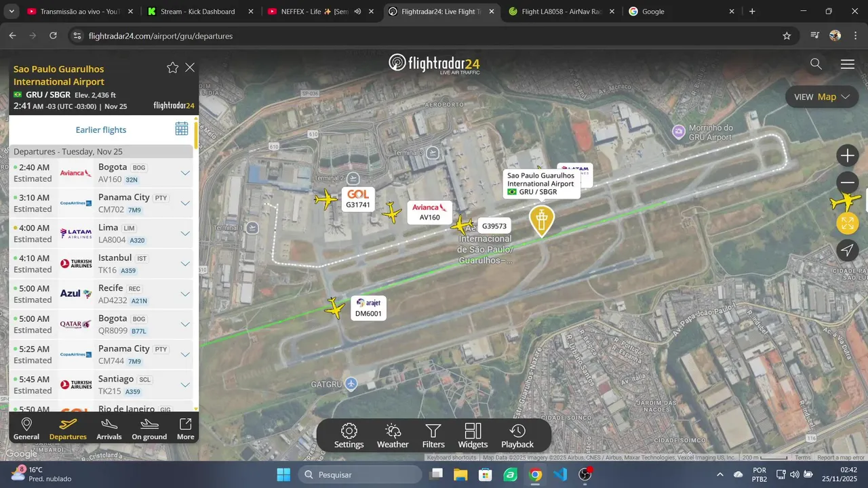Center map on my location

pyautogui.click(x=848, y=251)
